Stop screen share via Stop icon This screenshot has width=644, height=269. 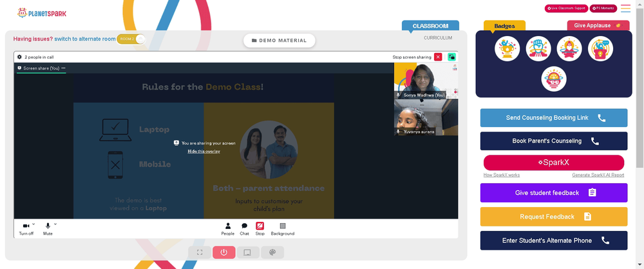(260, 229)
